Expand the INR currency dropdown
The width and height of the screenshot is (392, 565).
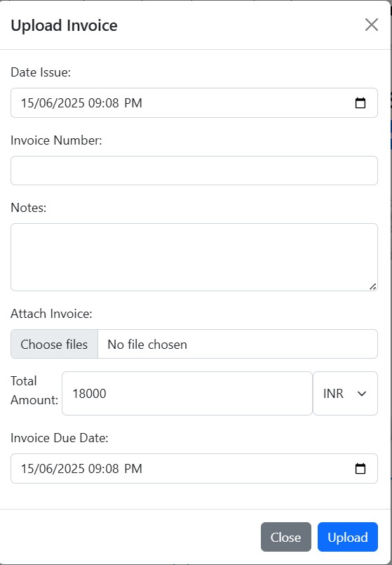[x=345, y=394]
